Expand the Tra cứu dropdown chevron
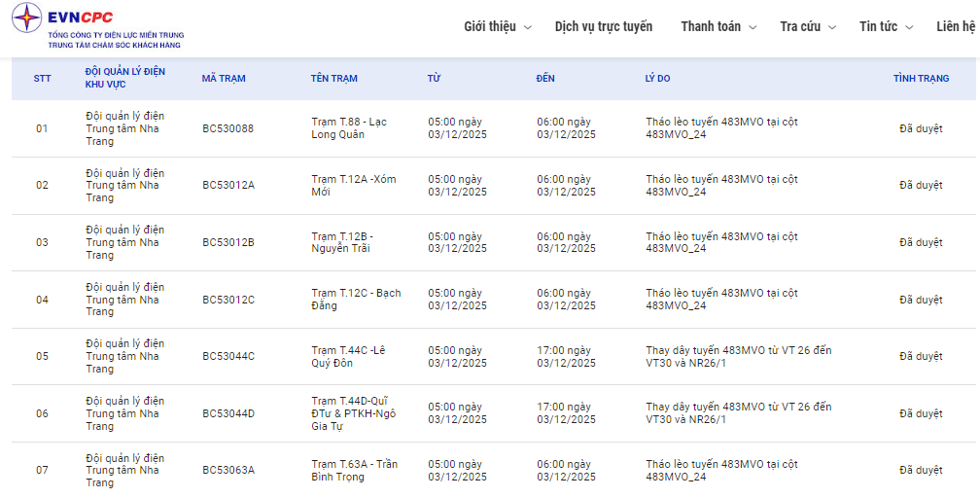980x498 pixels. 832,27
